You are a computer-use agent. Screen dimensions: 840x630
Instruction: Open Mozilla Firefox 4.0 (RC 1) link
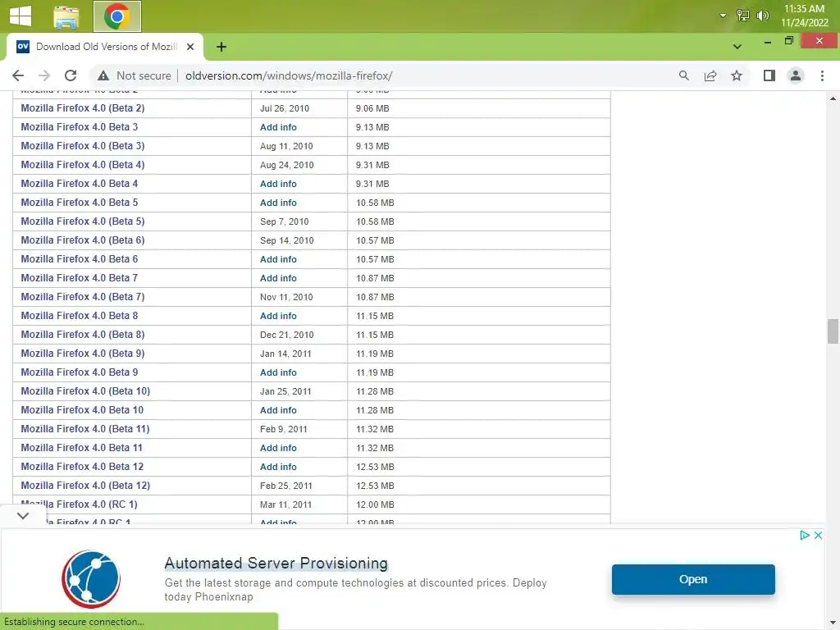click(x=80, y=504)
